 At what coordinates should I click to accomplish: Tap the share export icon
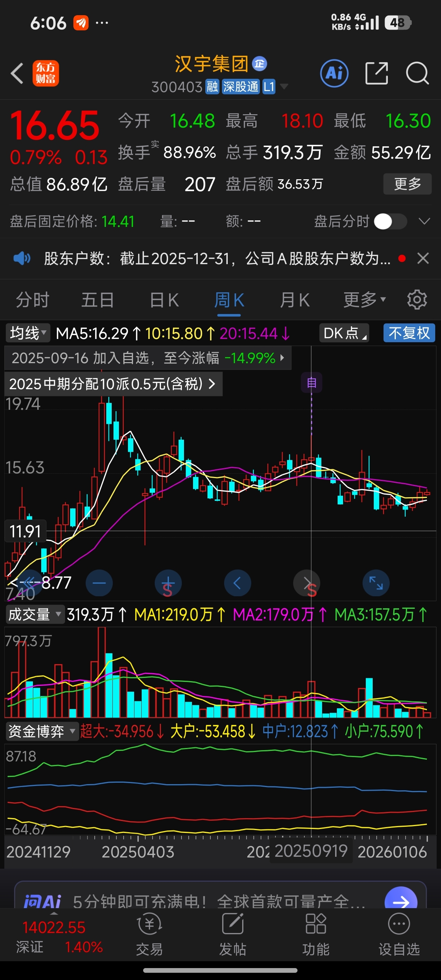pyautogui.click(x=376, y=73)
